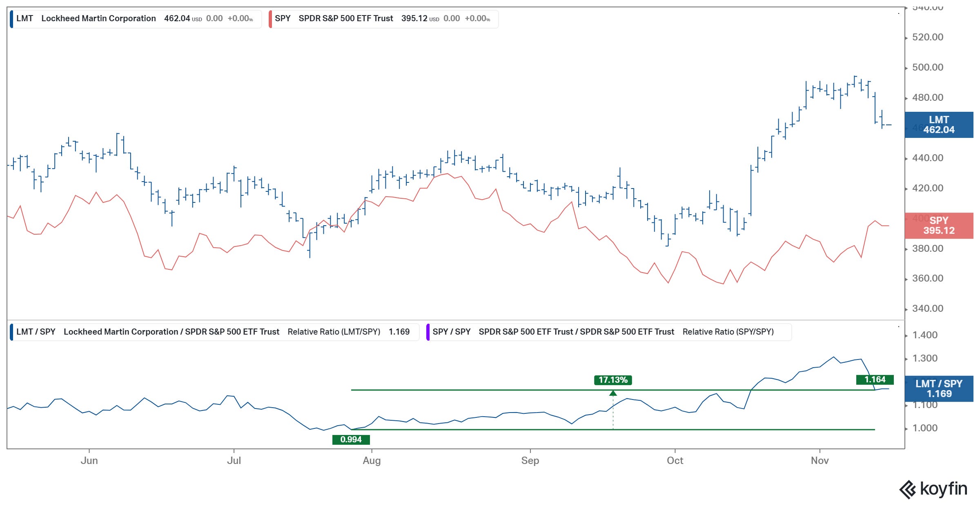The image size is (980, 506).
Task: Select the Nov label on the date axis
Action: click(820, 460)
